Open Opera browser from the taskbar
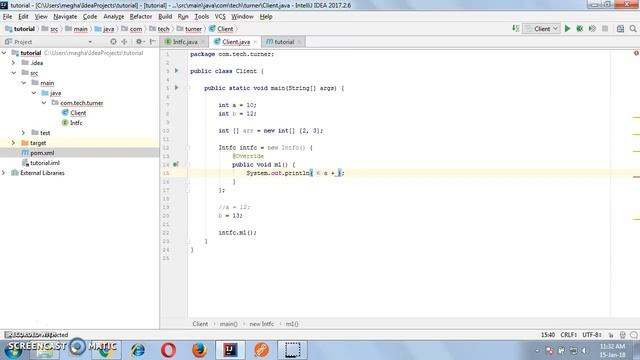This screenshot has height=360, width=640. (x=169, y=350)
